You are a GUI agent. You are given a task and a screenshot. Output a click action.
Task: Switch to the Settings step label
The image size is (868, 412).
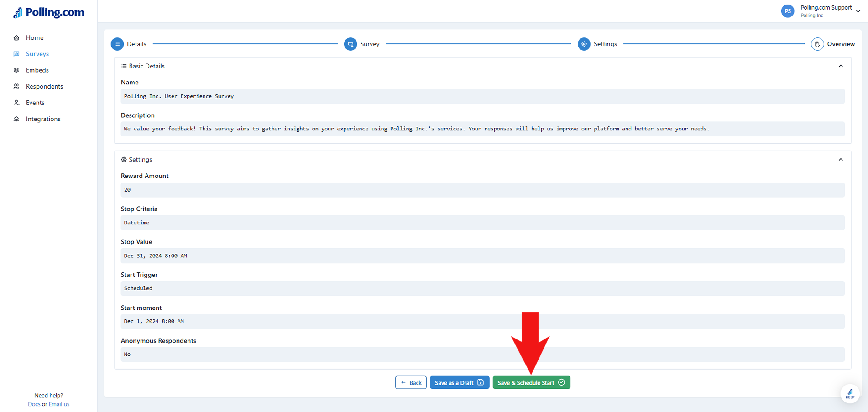pyautogui.click(x=605, y=44)
